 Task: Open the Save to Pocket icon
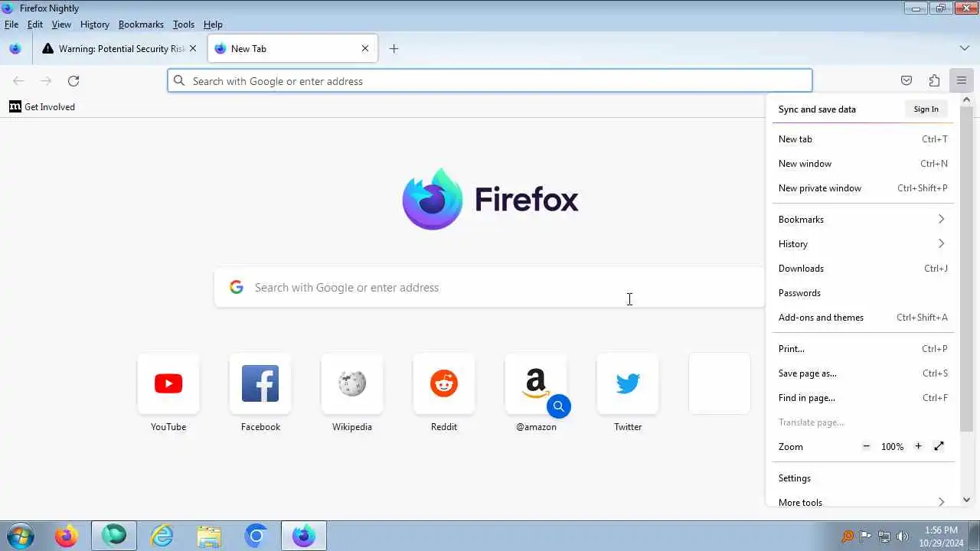[906, 80]
